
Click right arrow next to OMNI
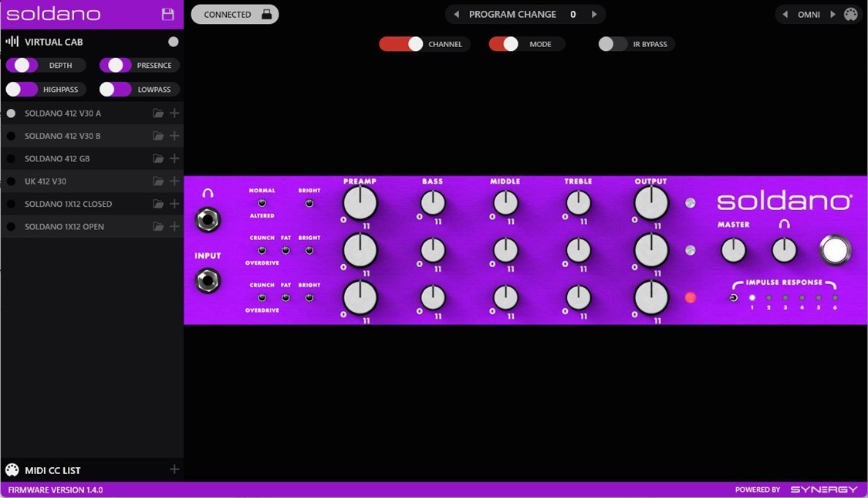(x=833, y=14)
